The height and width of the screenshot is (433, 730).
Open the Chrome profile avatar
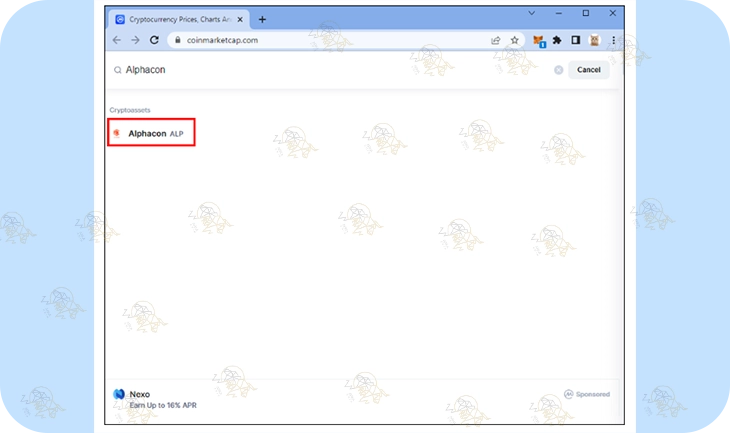(594, 40)
